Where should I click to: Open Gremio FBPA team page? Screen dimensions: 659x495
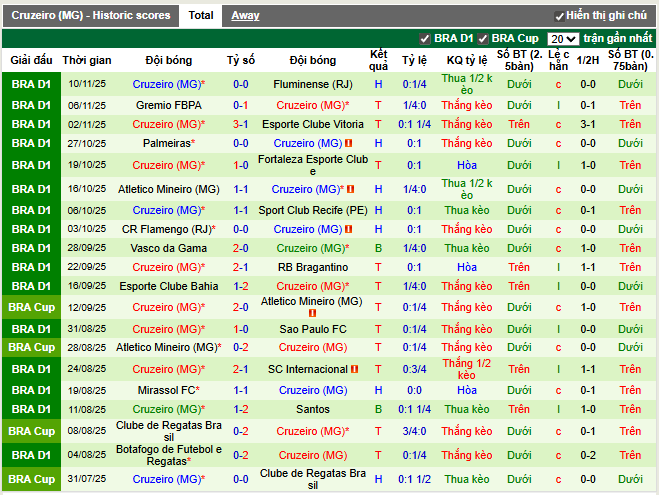pos(169,105)
